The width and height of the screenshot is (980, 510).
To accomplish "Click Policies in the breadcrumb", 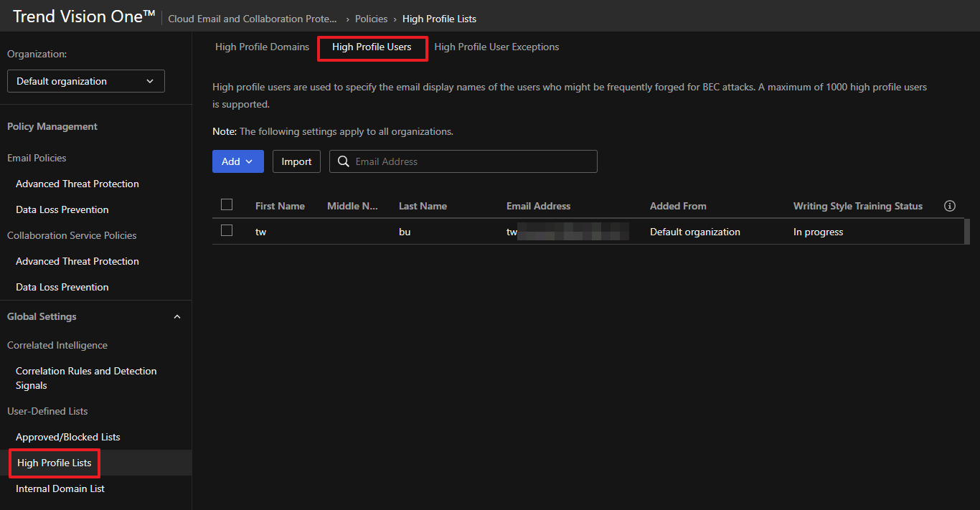I will 371,19.
